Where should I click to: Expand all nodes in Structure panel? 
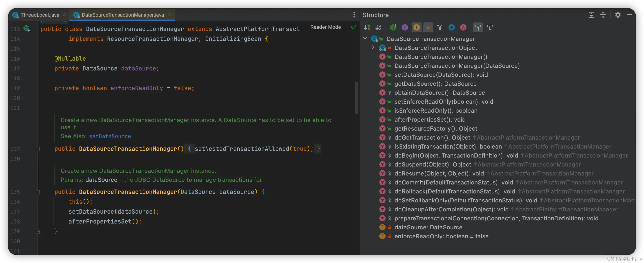[591, 15]
